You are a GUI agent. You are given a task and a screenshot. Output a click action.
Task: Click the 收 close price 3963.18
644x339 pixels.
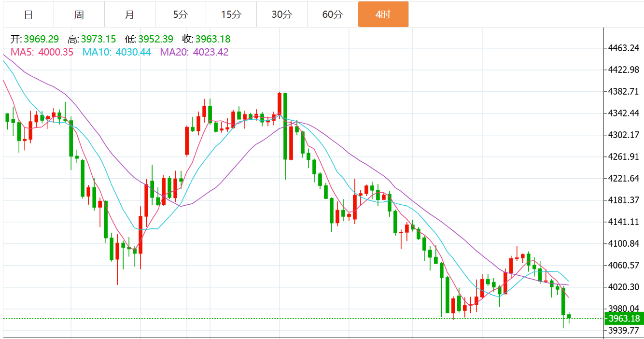pos(213,39)
